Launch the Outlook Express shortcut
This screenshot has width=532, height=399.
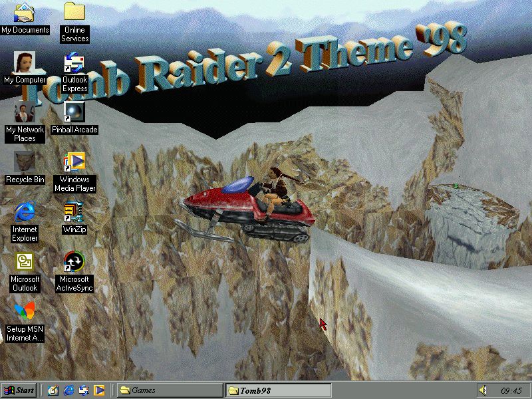click(x=74, y=64)
